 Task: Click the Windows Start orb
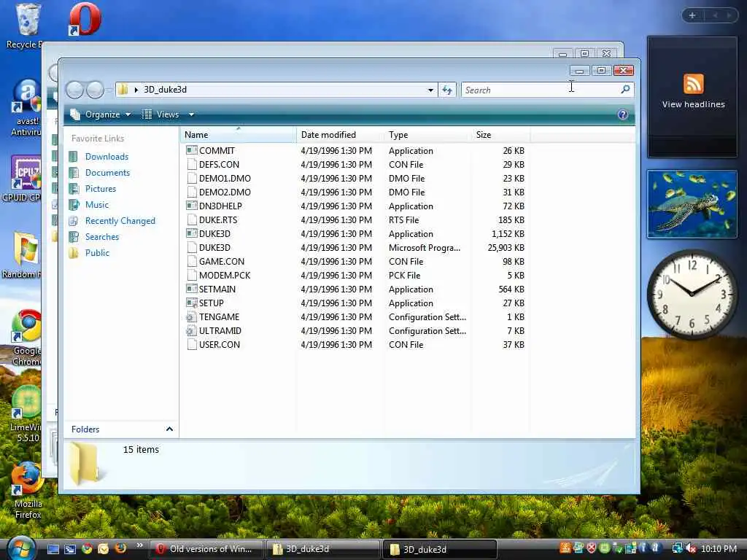20,548
